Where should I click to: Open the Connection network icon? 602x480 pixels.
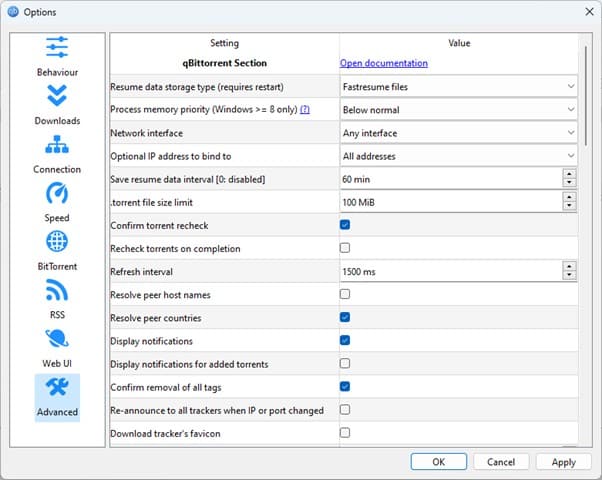click(57, 144)
